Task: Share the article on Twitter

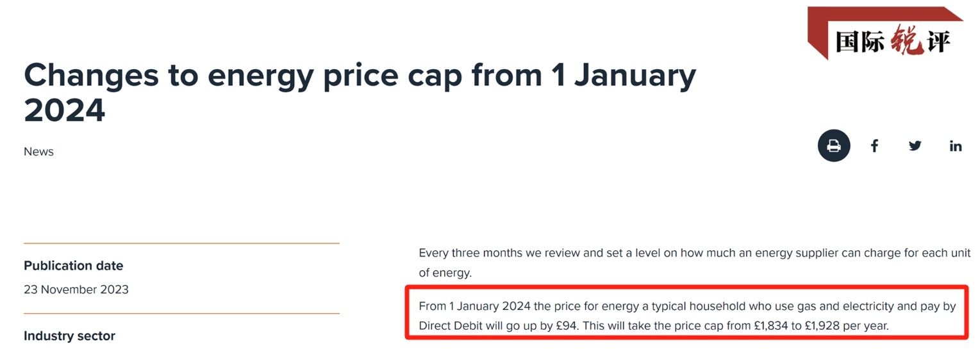Action: [x=915, y=146]
